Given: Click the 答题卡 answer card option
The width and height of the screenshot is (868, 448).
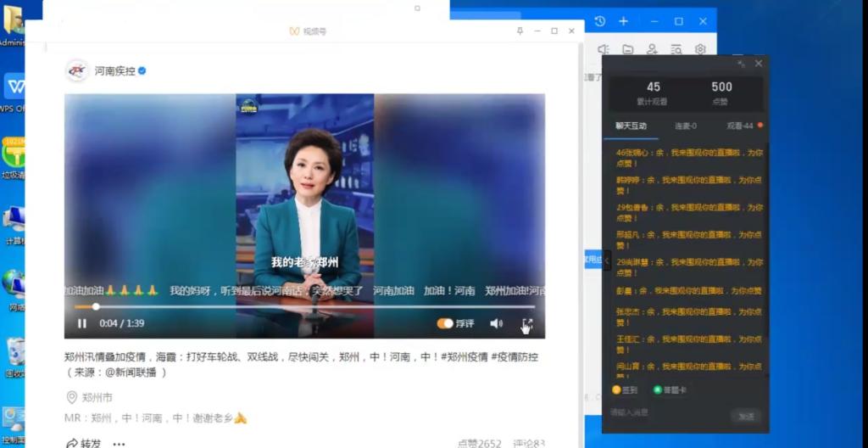Looking at the screenshot, I should click(x=670, y=389).
